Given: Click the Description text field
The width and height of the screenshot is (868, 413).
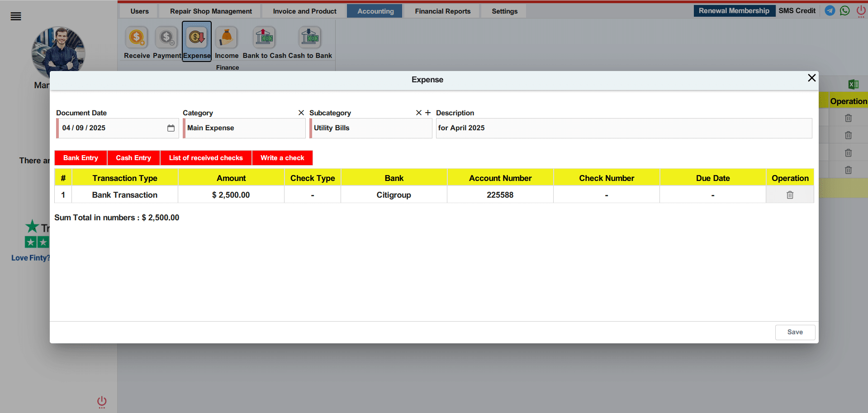Looking at the screenshot, I should click(624, 128).
